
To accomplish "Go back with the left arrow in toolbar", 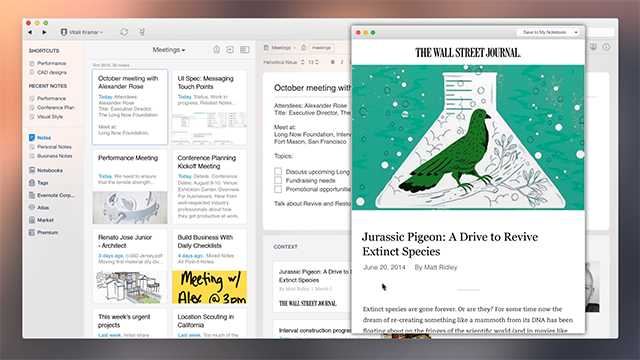I will point(30,32).
